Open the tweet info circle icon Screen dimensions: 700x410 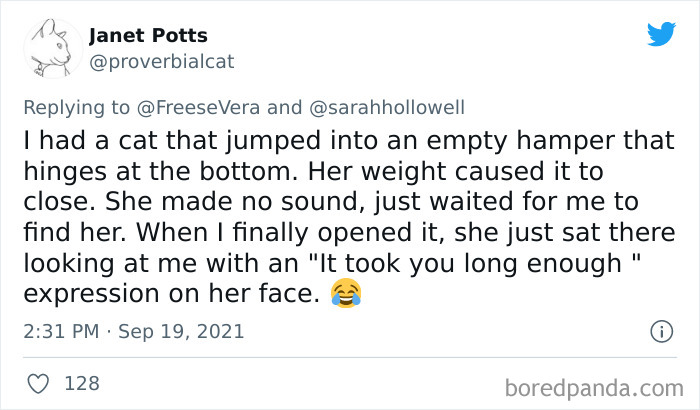pyautogui.click(x=660, y=330)
